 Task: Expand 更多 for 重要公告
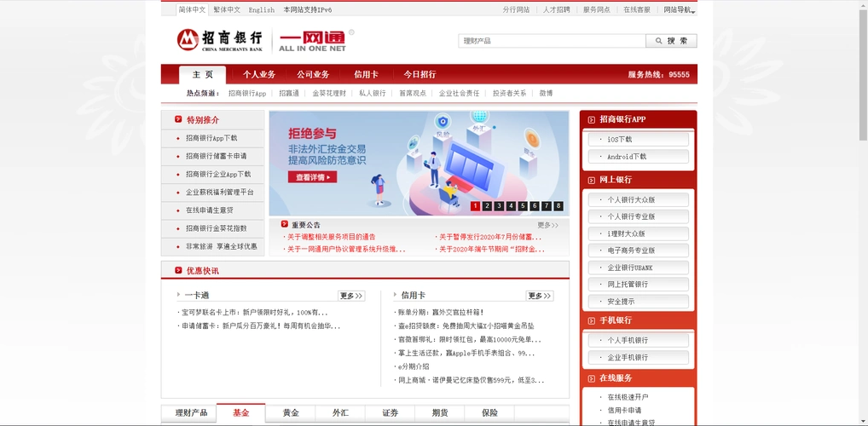tap(548, 225)
